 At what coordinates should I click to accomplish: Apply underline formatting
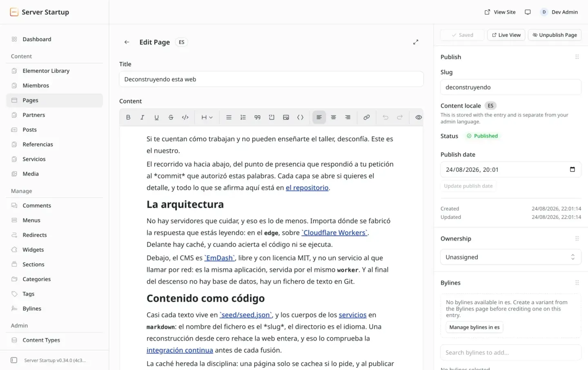[156, 117]
